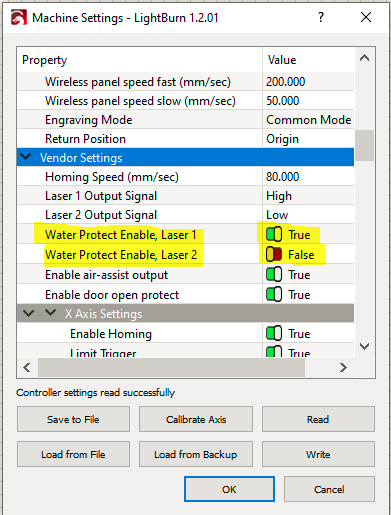
Task: Click the LightBurn app icon in title bar
Action: point(19,17)
